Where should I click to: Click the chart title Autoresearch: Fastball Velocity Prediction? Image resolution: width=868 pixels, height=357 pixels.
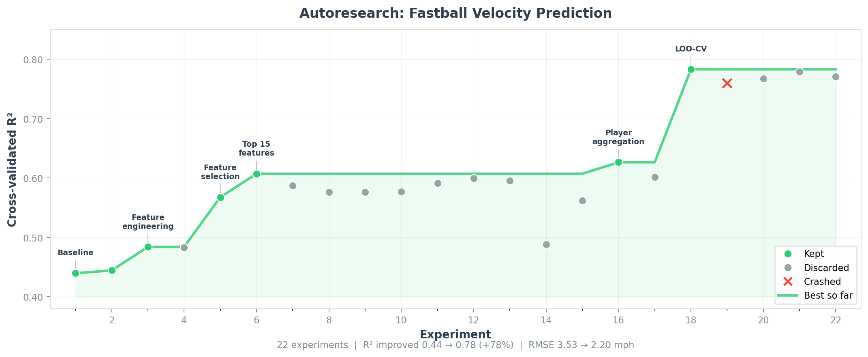[455, 13]
